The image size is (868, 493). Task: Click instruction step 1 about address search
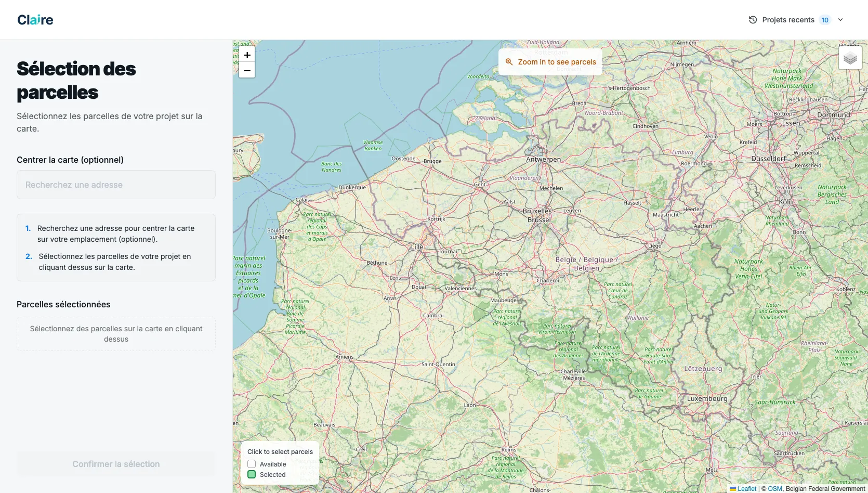coord(116,233)
